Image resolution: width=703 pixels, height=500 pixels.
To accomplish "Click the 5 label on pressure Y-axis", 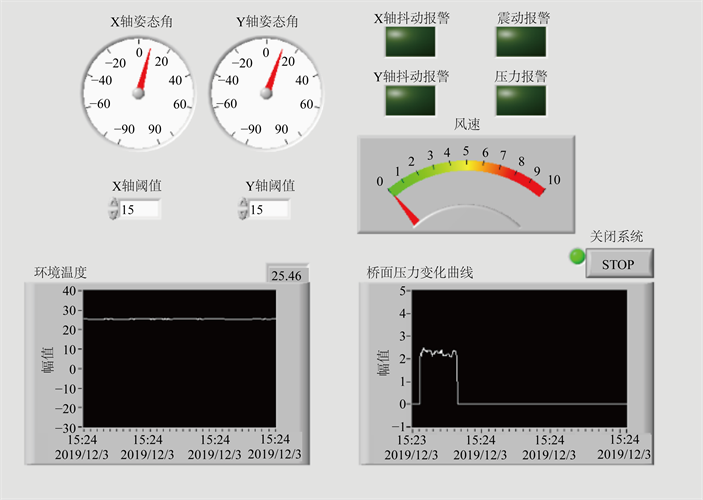I will click(402, 291).
